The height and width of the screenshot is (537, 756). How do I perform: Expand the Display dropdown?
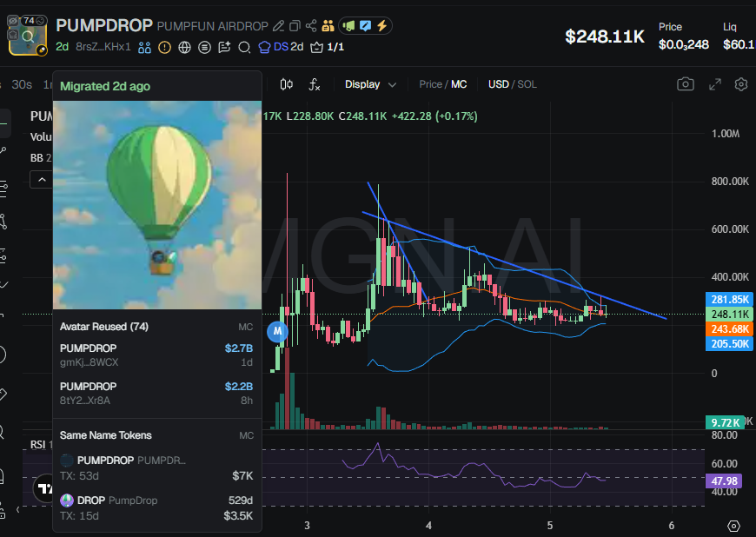(370, 84)
